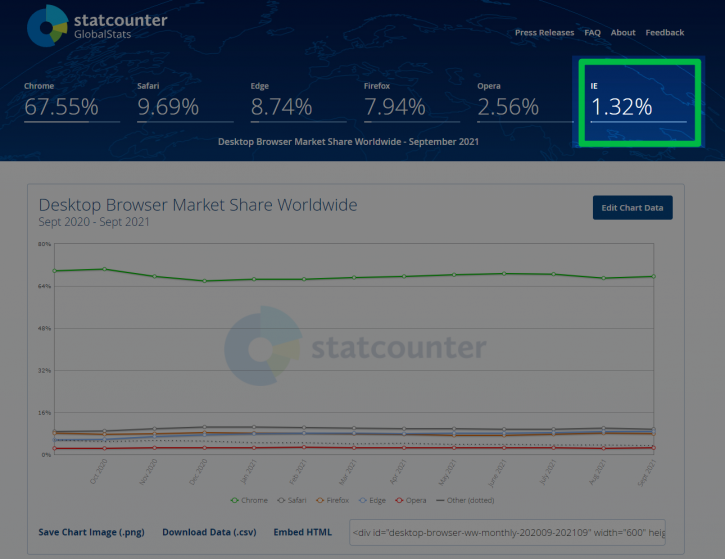Click the Edit Chart Data button

pyautogui.click(x=633, y=208)
